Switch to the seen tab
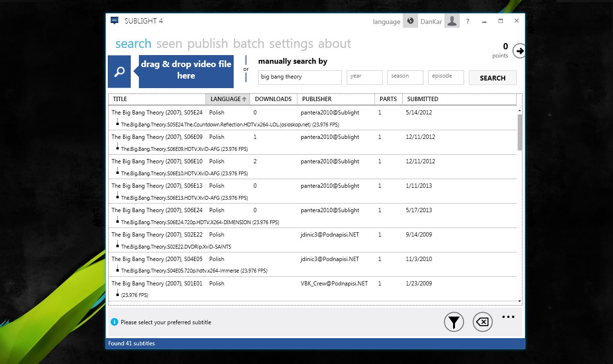613x364 pixels. (x=169, y=44)
